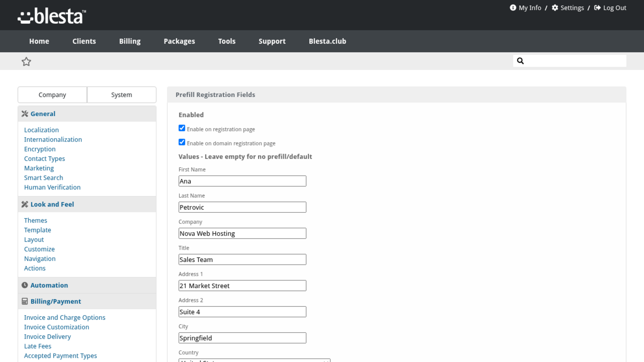
Task: Switch to the System tab
Action: (122, 95)
